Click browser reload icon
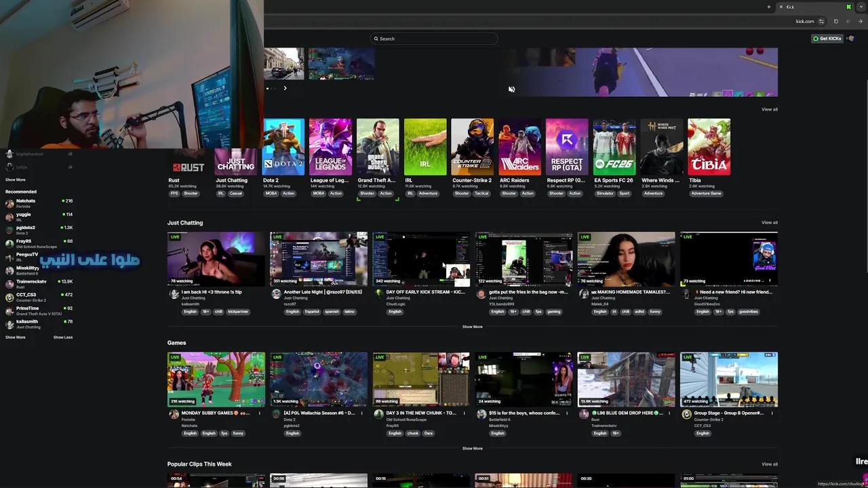The image size is (868, 488). point(835,21)
